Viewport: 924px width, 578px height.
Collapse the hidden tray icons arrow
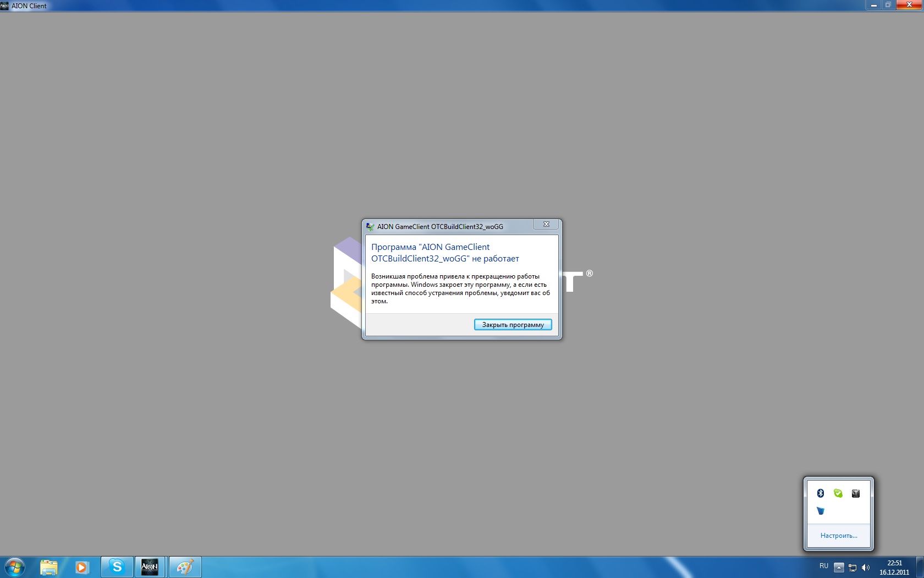(x=839, y=567)
